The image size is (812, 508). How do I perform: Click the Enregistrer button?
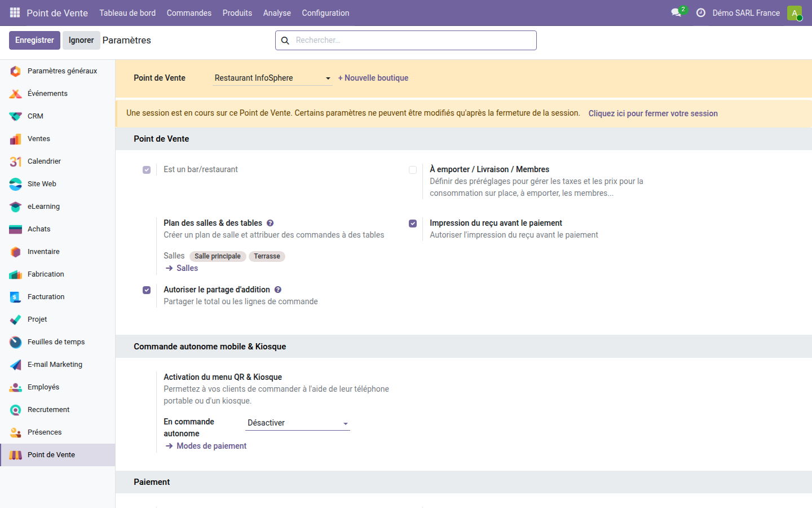pos(34,40)
